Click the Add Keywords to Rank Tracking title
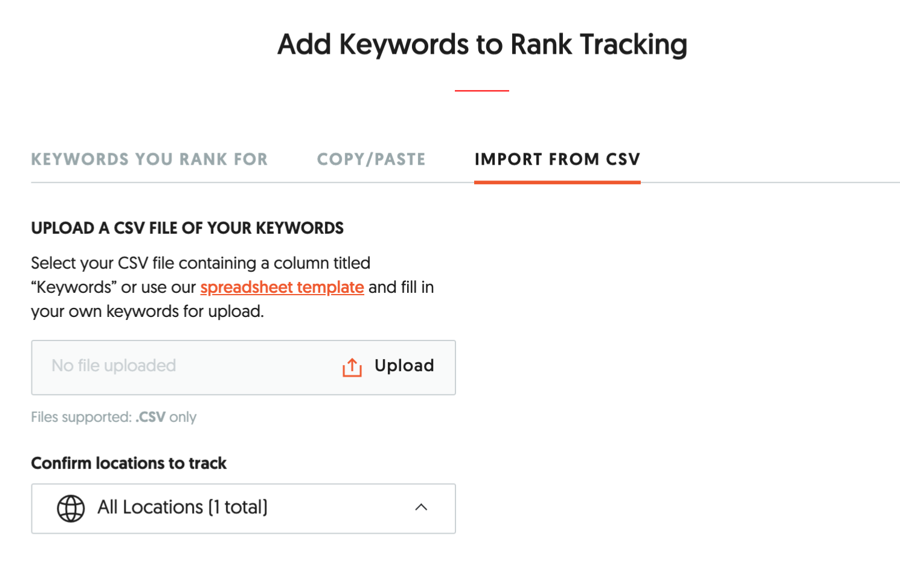900x588 pixels. tap(482, 45)
